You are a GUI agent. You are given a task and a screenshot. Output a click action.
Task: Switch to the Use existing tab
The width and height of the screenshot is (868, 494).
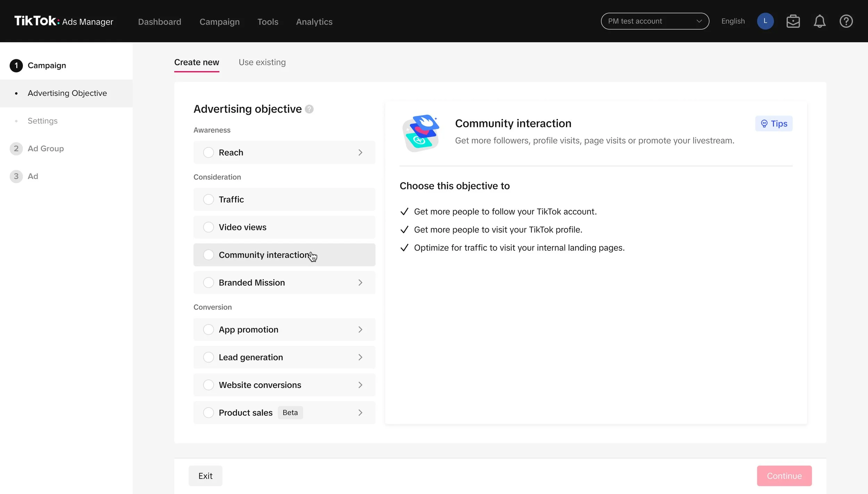(262, 62)
